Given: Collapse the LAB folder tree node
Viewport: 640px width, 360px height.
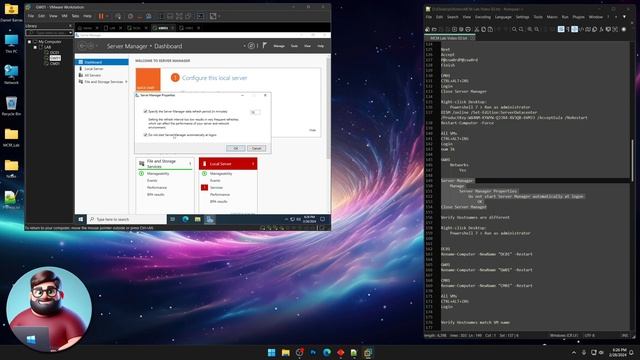Looking at the screenshot, I should (35, 47).
